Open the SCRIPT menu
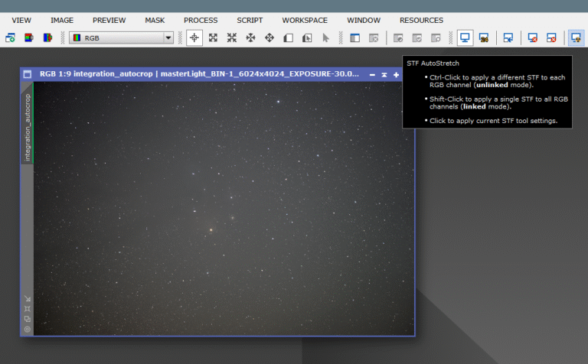 [x=250, y=21]
